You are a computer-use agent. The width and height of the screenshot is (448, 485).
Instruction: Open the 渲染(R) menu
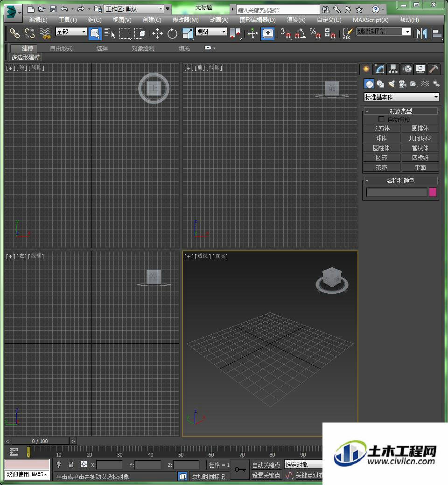point(296,20)
